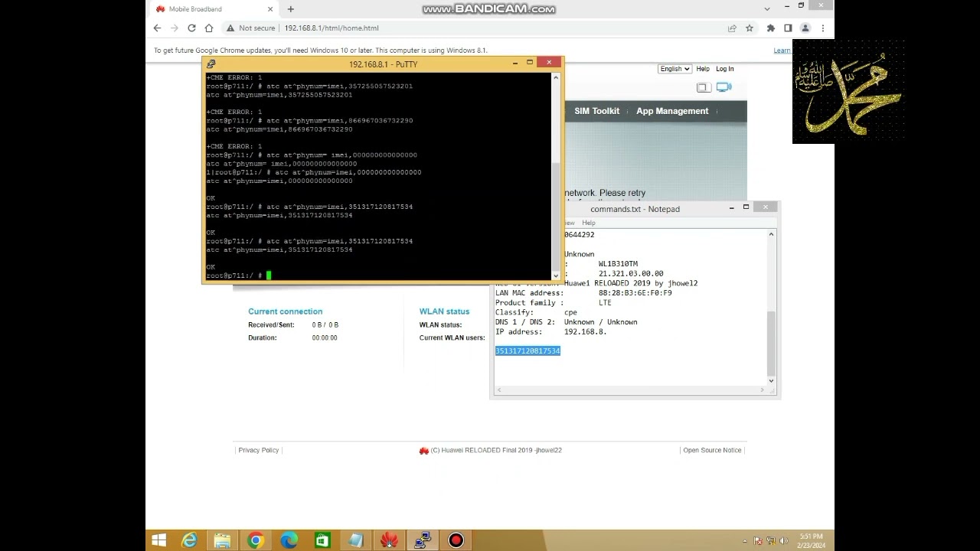Screen dimensions: 980x551
Task: Open File Explorer from taskbar
Action: pyautogui.click(x=222, y=540)
